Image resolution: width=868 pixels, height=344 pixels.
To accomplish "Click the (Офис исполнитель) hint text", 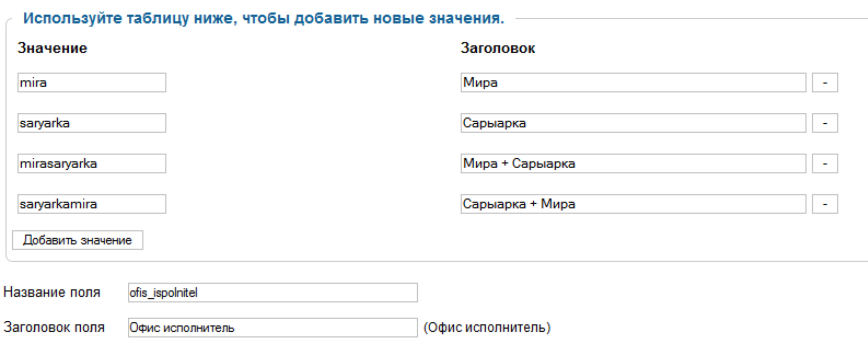I will 487,327.
